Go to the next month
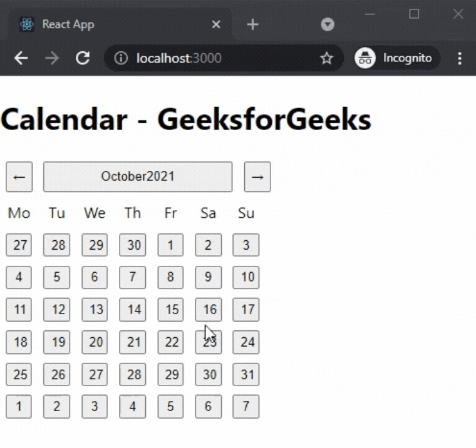The height and width of the screenshot is (448, 476). [x=257, y=177]
